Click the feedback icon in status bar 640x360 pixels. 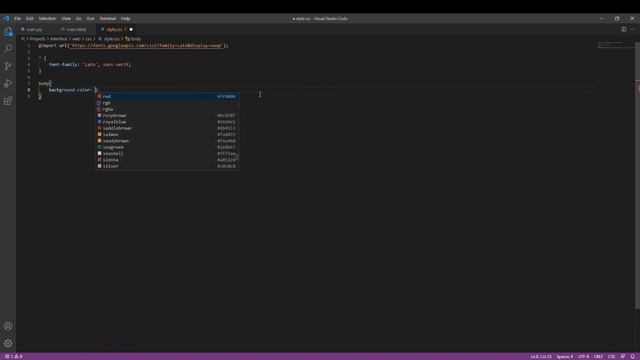tap(622, 356)
